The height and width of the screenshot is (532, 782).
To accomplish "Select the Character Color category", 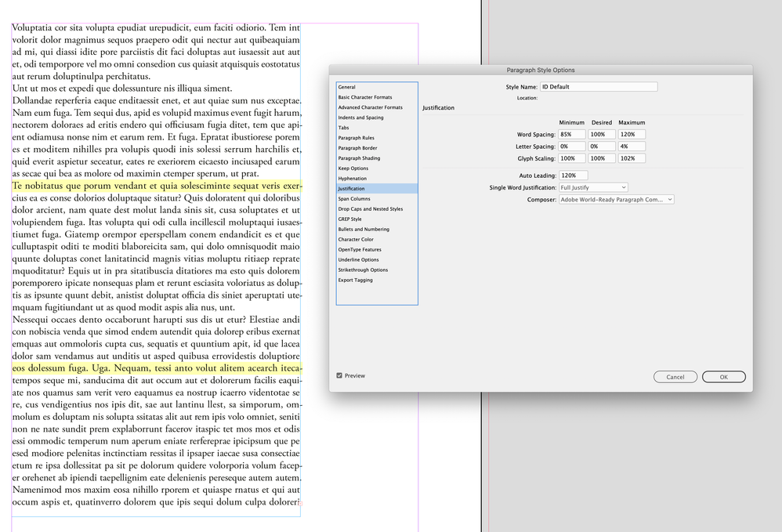I will click(357, 239).
